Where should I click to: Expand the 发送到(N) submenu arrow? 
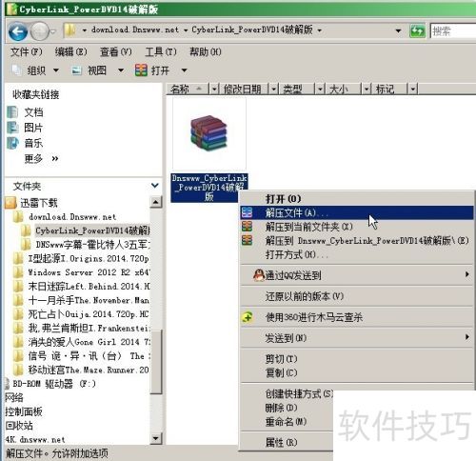click(x=467, y=337)
